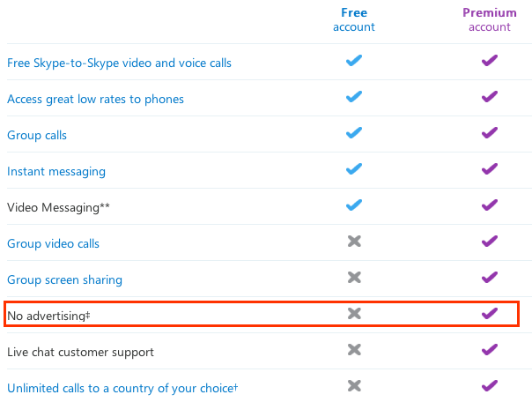Click the Free checkmark for Skype-to-Skype calls
The image size is (532, 402).
(x=354, y=61)
